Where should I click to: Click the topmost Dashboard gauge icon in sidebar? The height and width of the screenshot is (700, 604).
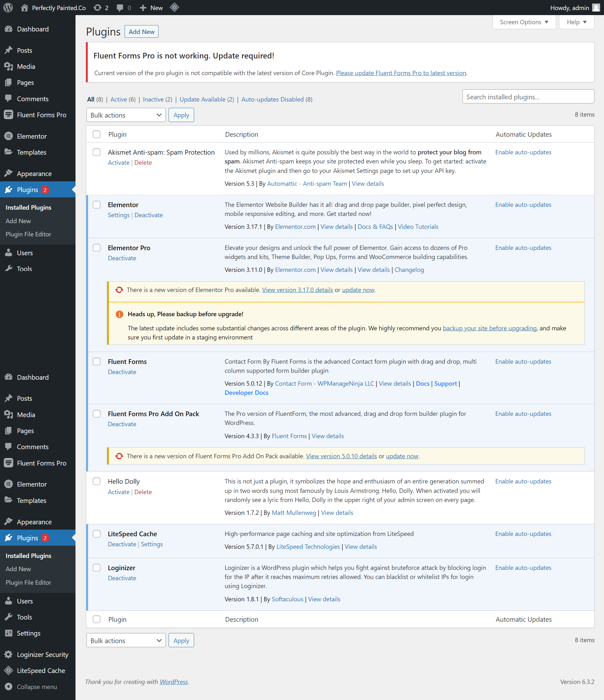[9, 29]
